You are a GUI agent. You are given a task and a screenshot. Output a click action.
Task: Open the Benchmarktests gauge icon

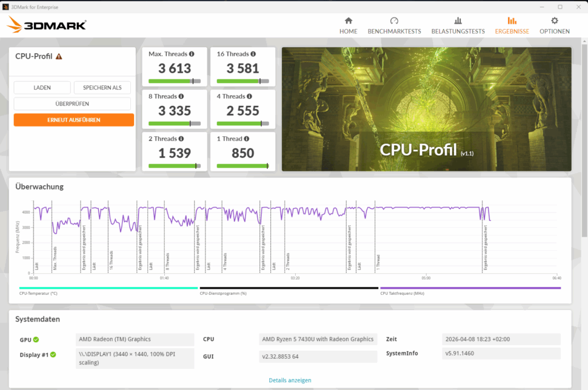point(394,21)
